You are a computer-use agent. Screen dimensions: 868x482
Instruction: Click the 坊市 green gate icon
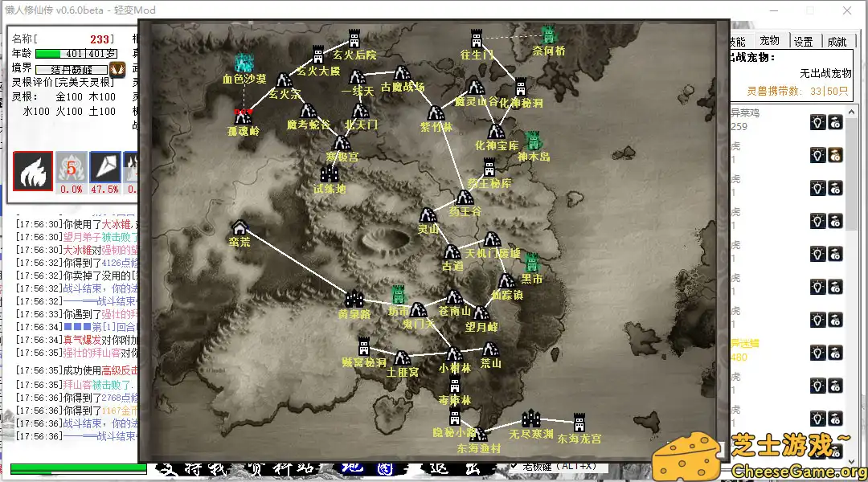398,295
